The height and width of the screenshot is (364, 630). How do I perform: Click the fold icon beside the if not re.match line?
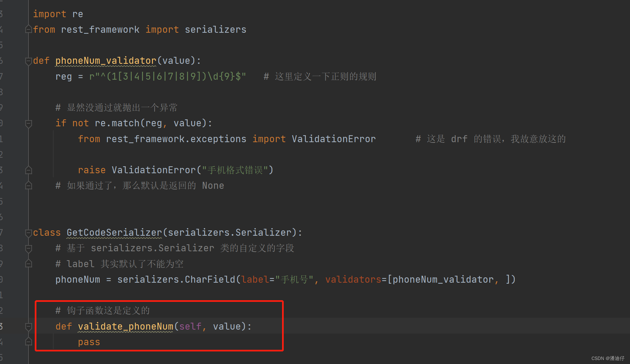[x=28, y=123]
